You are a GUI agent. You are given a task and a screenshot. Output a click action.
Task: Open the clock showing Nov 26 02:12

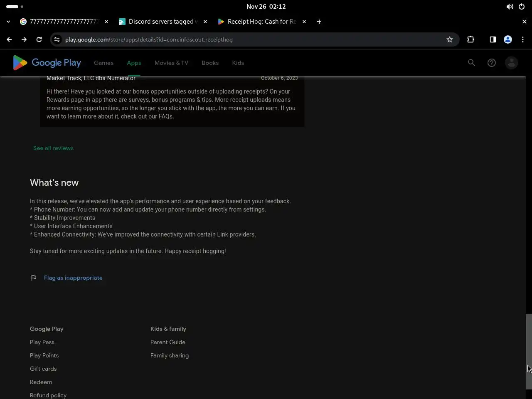(x=266, y=7)
